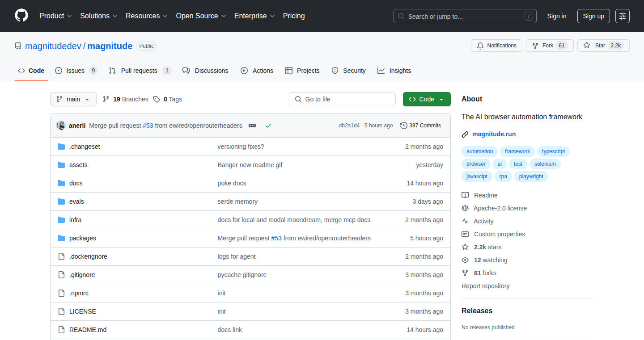The width and height of the screenshot is (644, 340).
Task: Open the packages folder
Action: point(83,238)
